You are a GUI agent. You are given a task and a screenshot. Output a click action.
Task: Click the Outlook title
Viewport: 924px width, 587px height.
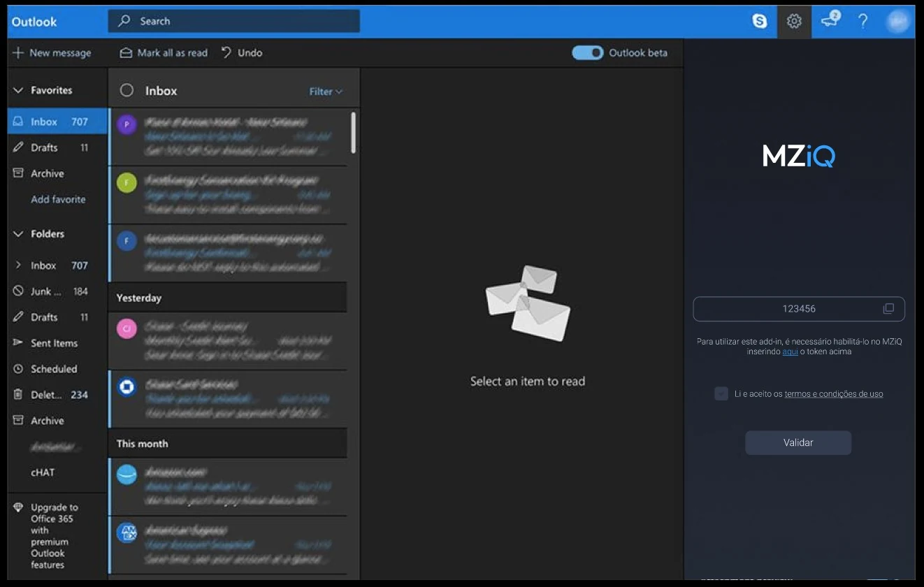34,22
